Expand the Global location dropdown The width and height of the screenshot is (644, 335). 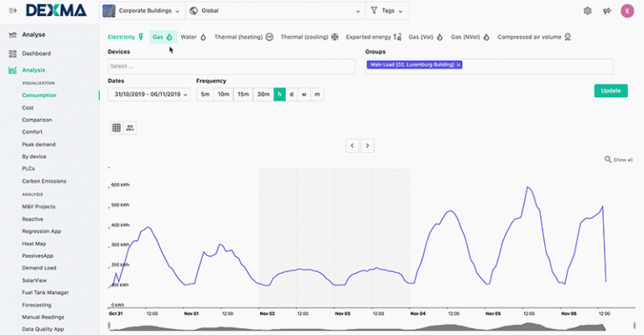[x=276, y=11]
